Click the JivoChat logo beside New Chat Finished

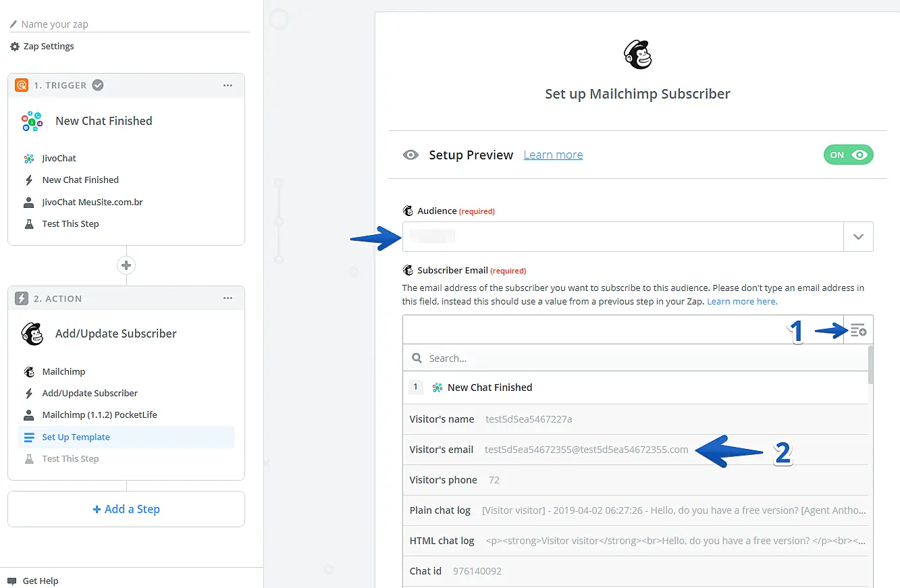(32, 122)
